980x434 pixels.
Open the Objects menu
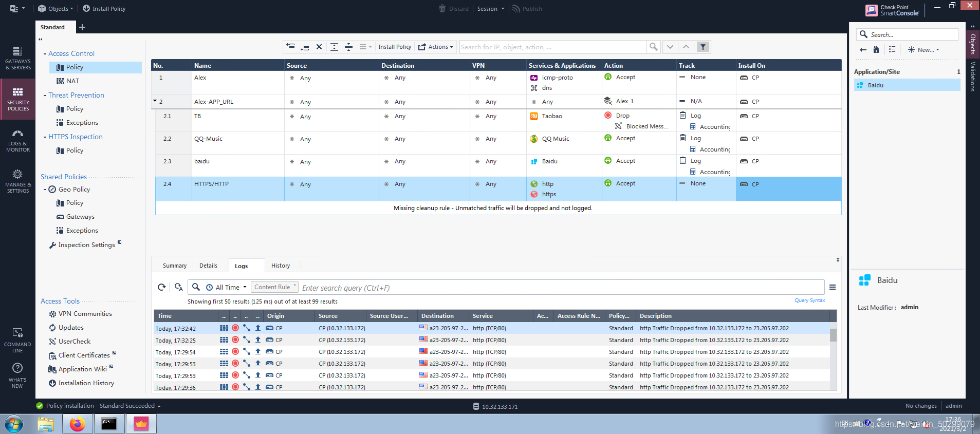coord(56,9)
